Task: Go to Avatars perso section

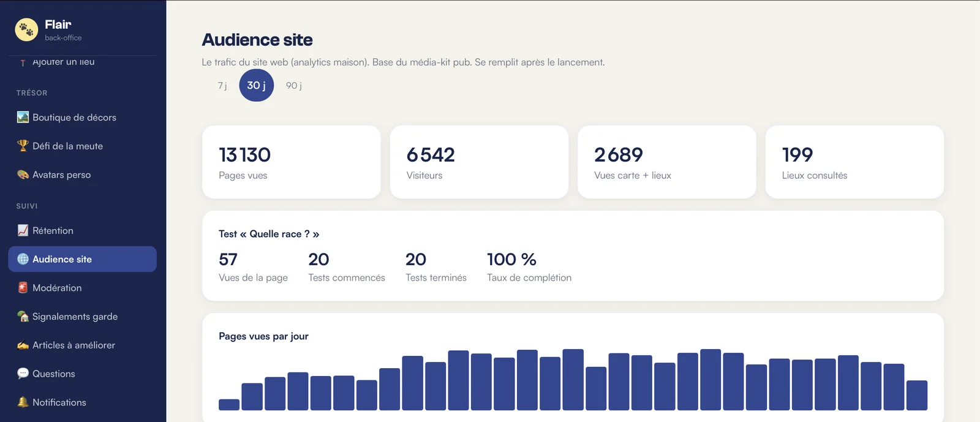Action: click(82, 175)
